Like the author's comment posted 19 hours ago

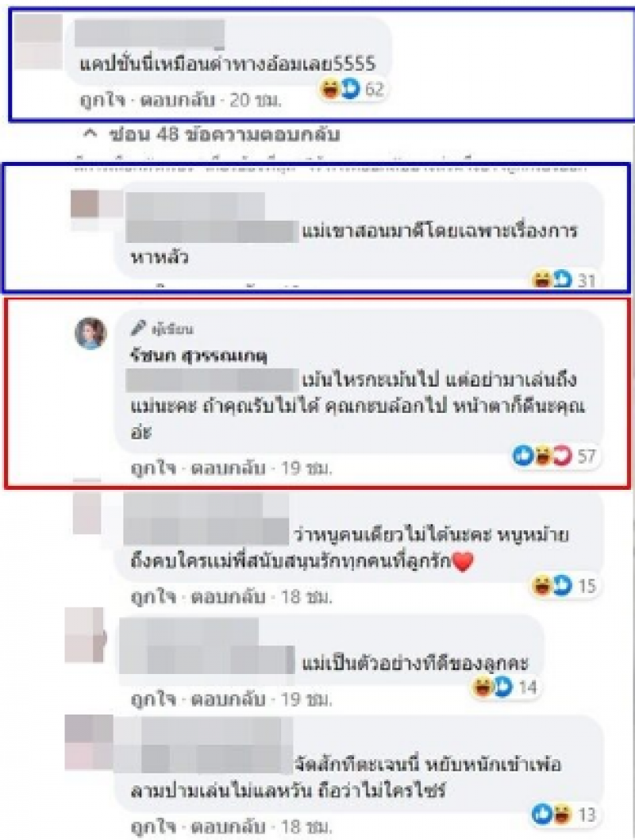pyautogui.click(x=153, y=468)
